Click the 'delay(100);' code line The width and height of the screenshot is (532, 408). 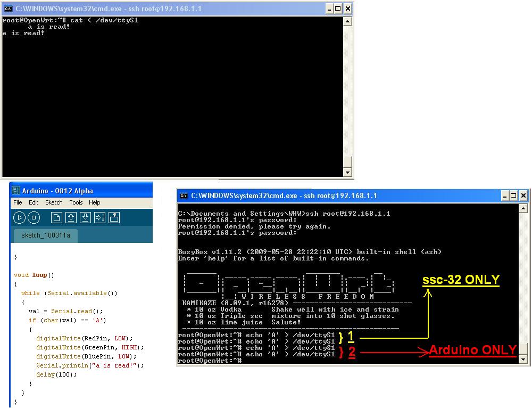coord(57,374)
